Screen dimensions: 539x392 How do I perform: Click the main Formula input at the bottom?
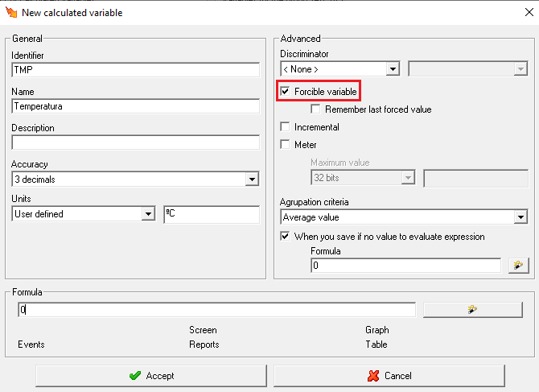[x=216, y=310]
